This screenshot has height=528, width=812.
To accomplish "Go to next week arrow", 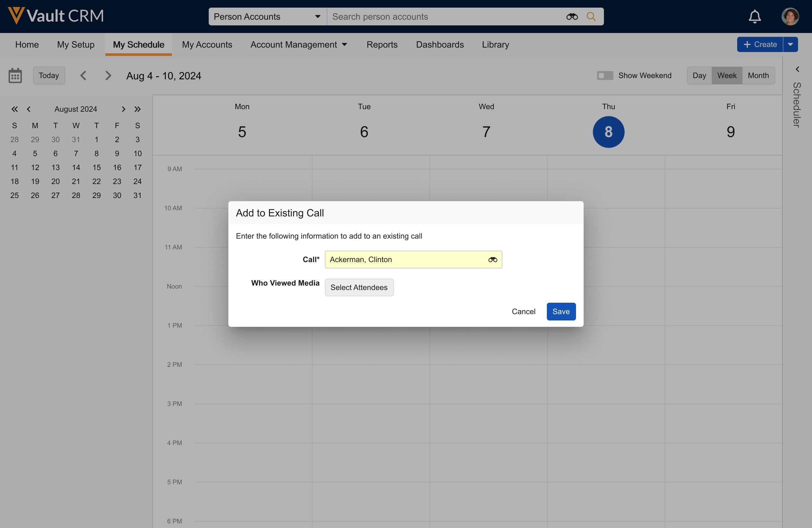I will 108,76.
